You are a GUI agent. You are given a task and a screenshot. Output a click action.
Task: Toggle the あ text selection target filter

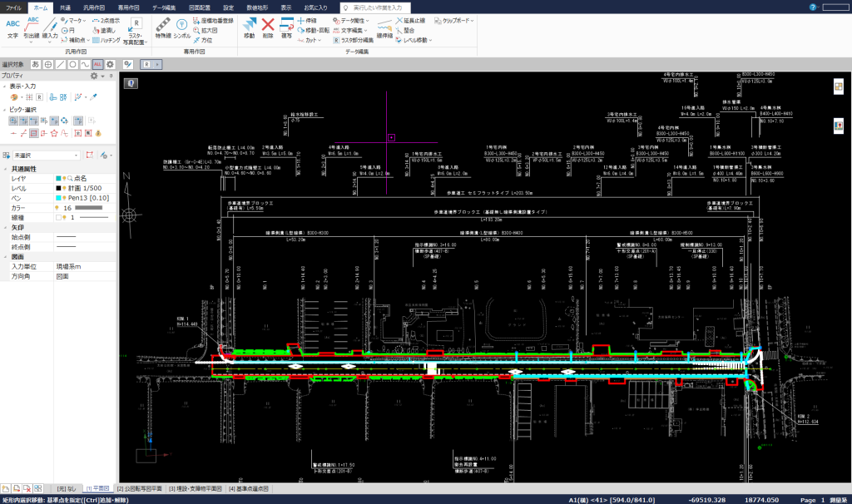(35, 64)
